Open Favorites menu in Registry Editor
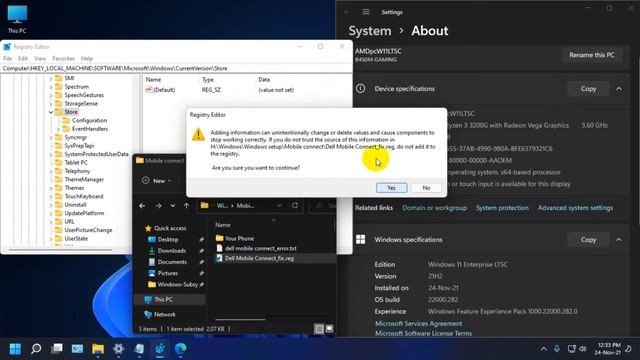Screen dimensions: 640x360 (x=63, y=58)
